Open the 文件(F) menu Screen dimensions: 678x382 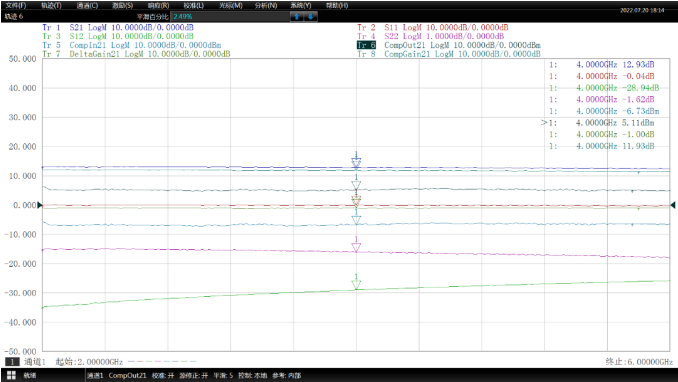(16, 5)
